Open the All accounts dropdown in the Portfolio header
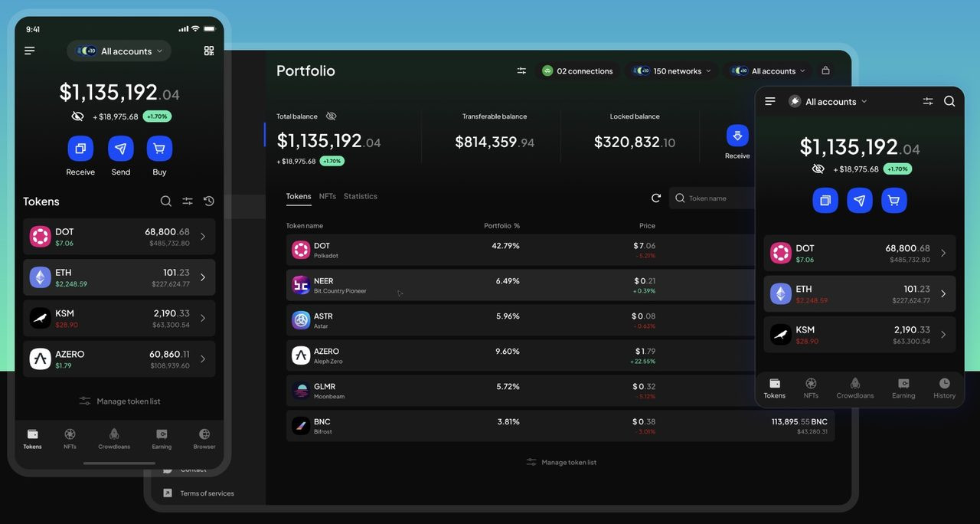This screenshot has width=980, height=524. pos(768,70)
